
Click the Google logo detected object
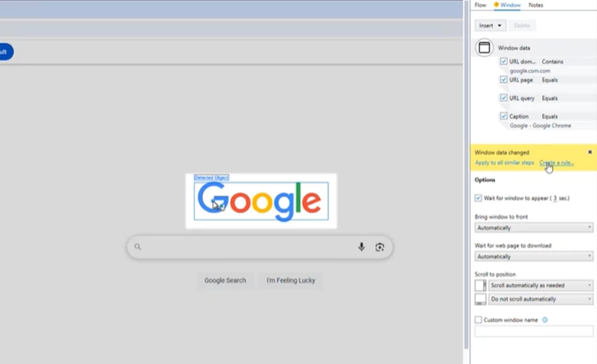pos(261,201)
